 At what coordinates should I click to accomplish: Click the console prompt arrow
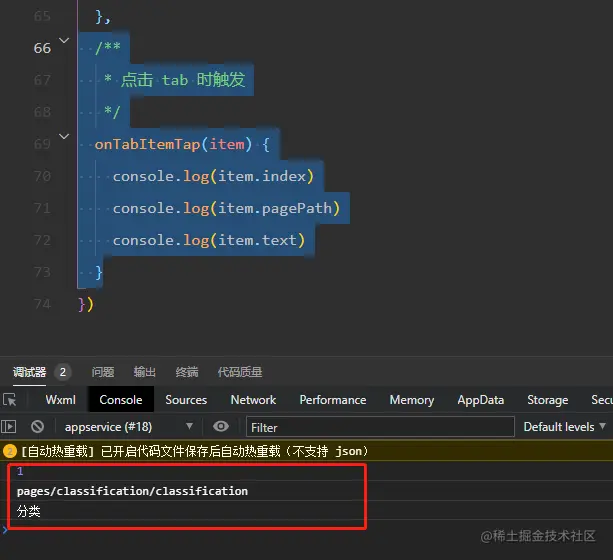5,530
